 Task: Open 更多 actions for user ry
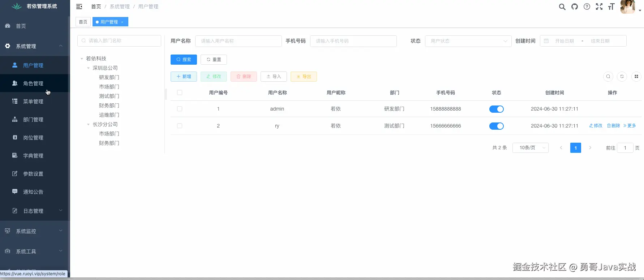coord(630,126)
